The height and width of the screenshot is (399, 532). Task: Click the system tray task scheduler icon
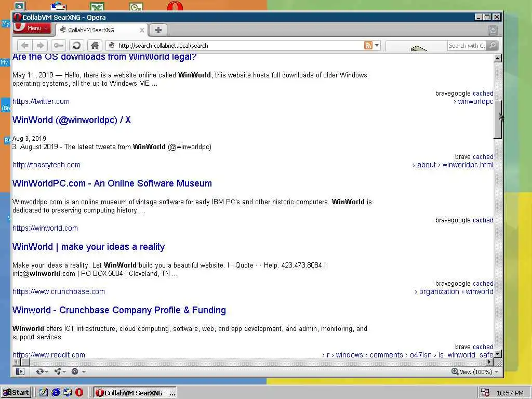[x=485, y=393]
